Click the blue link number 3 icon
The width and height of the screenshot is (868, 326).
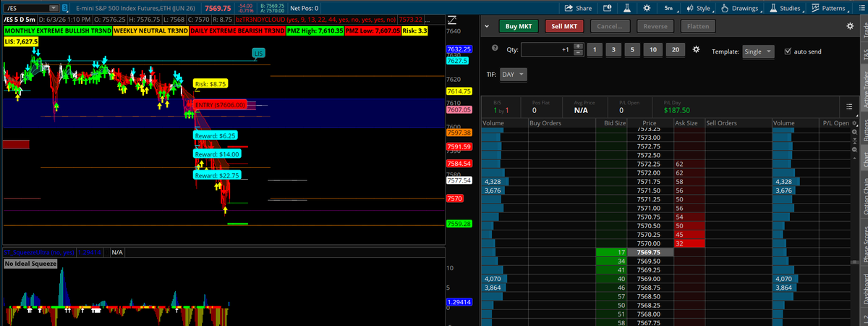(66, 8)
